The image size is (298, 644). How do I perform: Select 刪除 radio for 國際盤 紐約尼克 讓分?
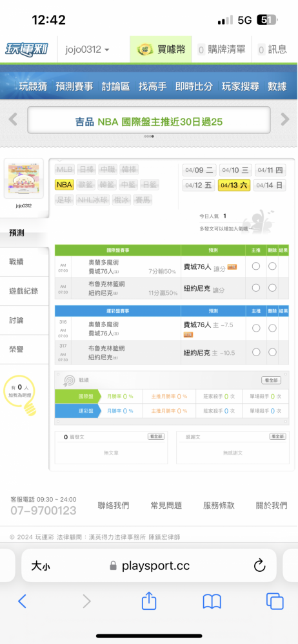coord(272,287)
